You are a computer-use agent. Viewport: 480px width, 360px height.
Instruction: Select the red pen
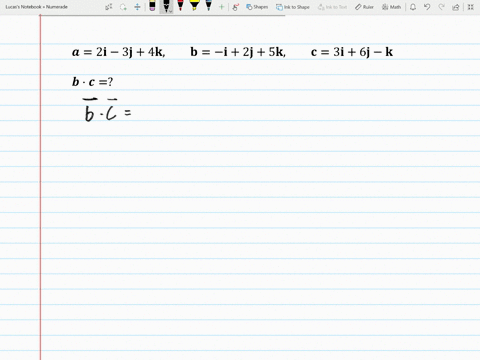click(180, 5)
